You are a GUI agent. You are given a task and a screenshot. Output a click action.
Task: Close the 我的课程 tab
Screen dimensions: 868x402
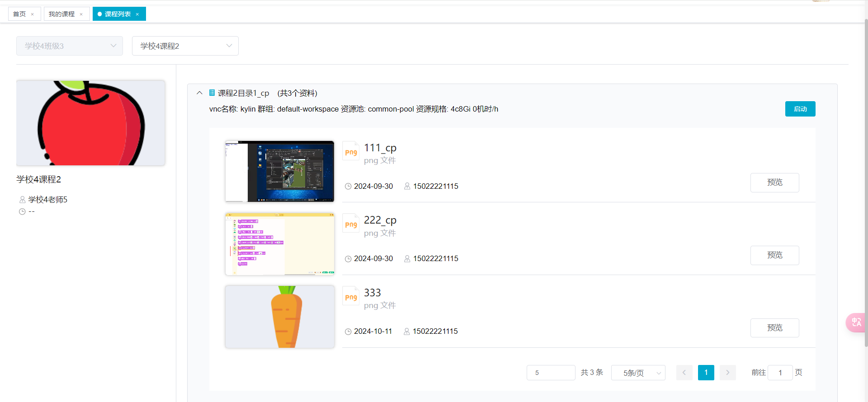click(x=81, y=14)
